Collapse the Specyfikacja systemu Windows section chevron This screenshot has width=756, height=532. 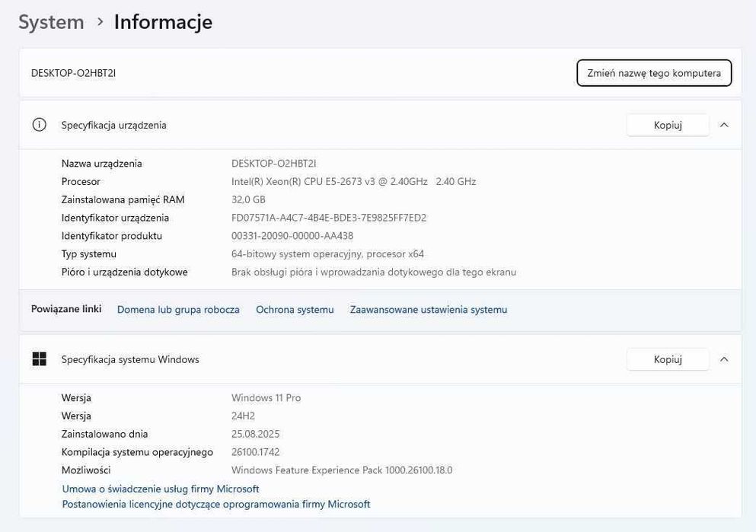[724, 359]
